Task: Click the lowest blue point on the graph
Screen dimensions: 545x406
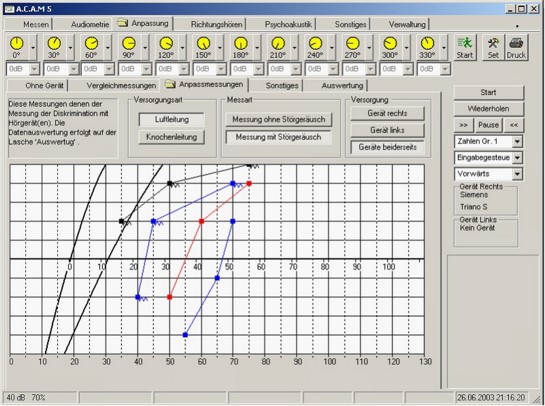Action: (185, 335)
